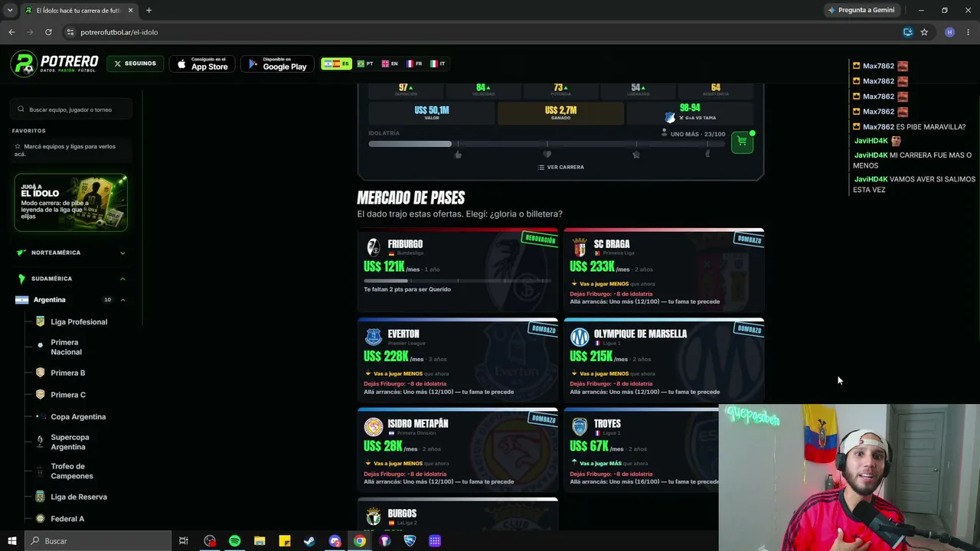Screen dimensions: 980x551
Task: Open Primera Nacional in the sidebar
Action: [66, 347]
